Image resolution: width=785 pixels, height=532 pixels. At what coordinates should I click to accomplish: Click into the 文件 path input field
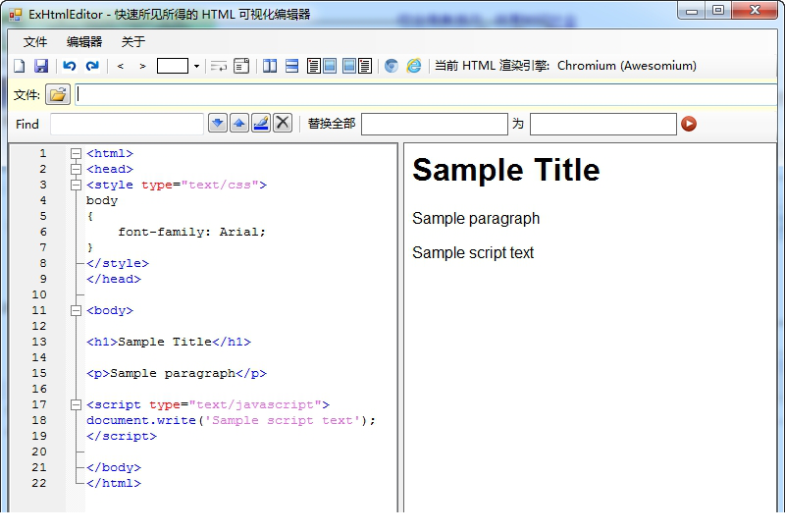point(426,94)
